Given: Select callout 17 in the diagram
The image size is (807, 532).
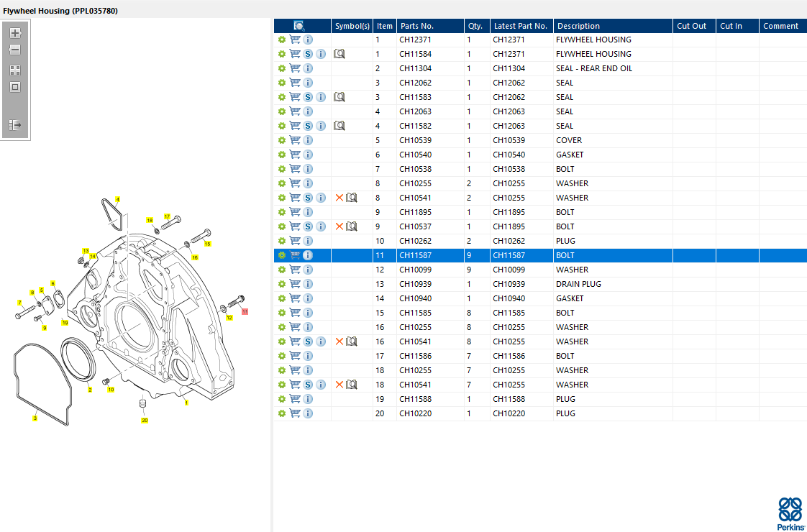Looking at the screenshot, I should coord(167,216).
